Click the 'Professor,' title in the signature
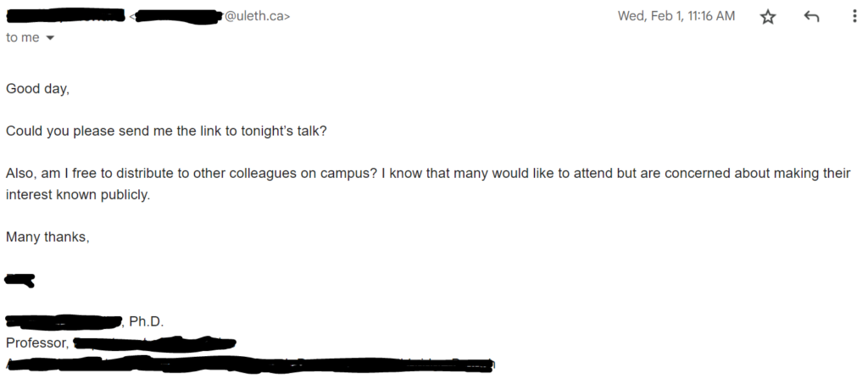This screenshot has height=384, width=868. point(37,343)
